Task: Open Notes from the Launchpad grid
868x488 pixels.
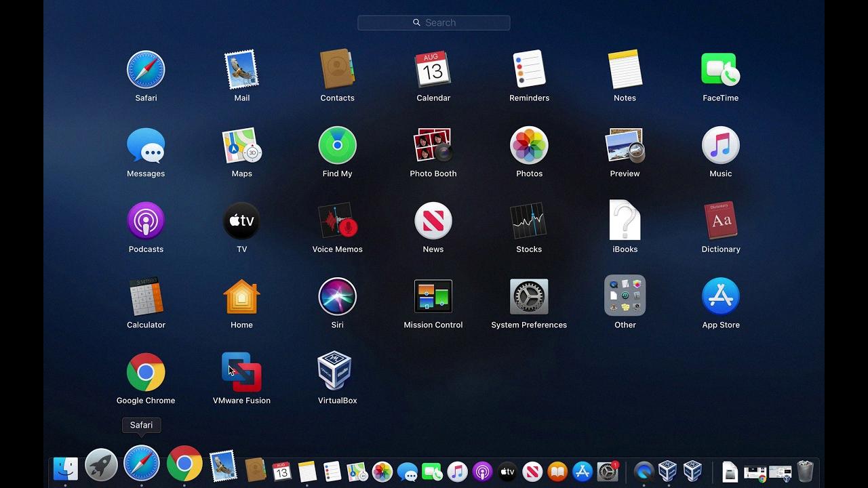Action: (x=625, y=69)
